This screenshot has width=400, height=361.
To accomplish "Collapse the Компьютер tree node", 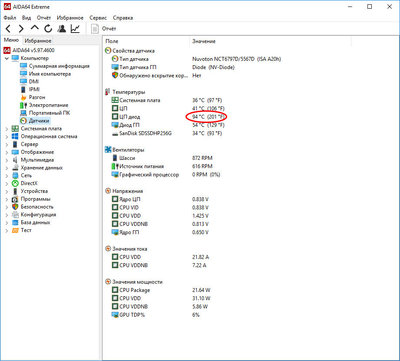I will pyautogui.click(x=7, y=58).
